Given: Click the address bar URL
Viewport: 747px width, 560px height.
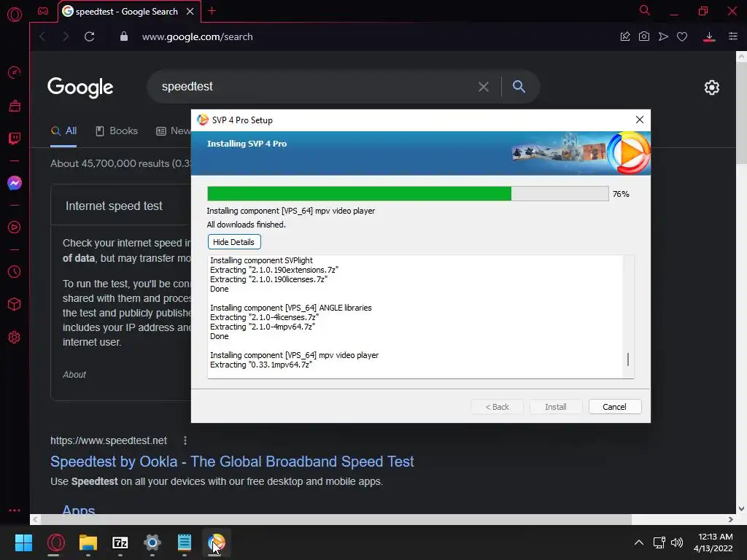Looking at the screenshot, I should 197,36.
